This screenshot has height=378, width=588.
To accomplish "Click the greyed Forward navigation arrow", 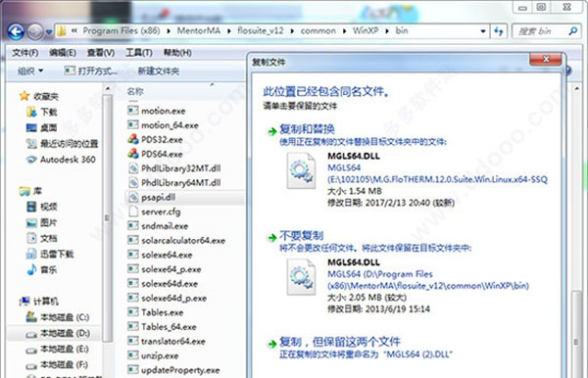I will (35, 32).
